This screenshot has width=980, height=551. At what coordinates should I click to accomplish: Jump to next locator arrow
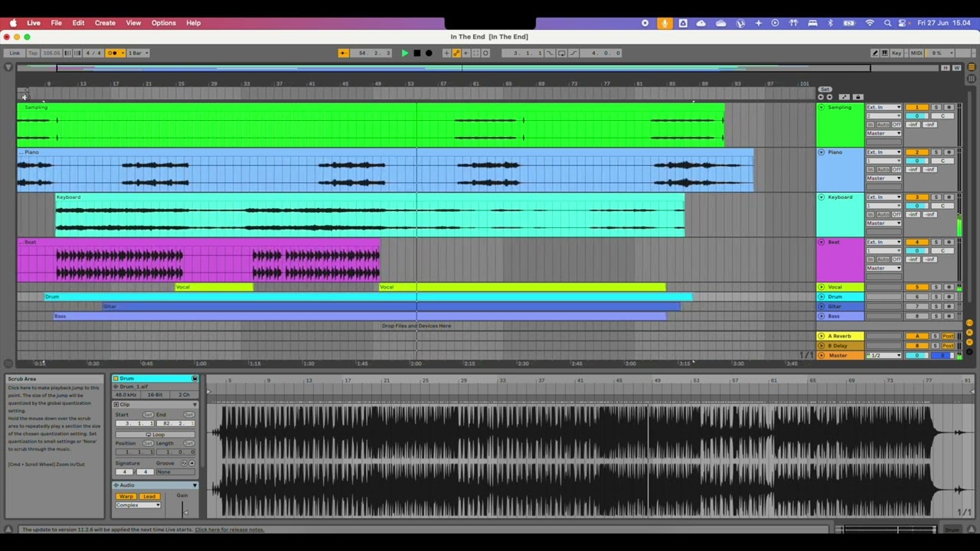pos(829,97)
